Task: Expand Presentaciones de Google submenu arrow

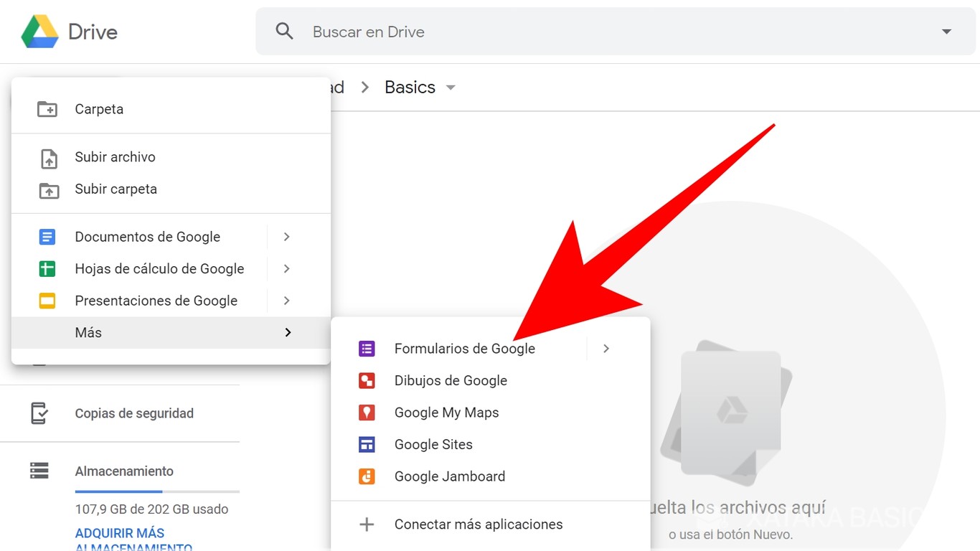Action: 286,301
